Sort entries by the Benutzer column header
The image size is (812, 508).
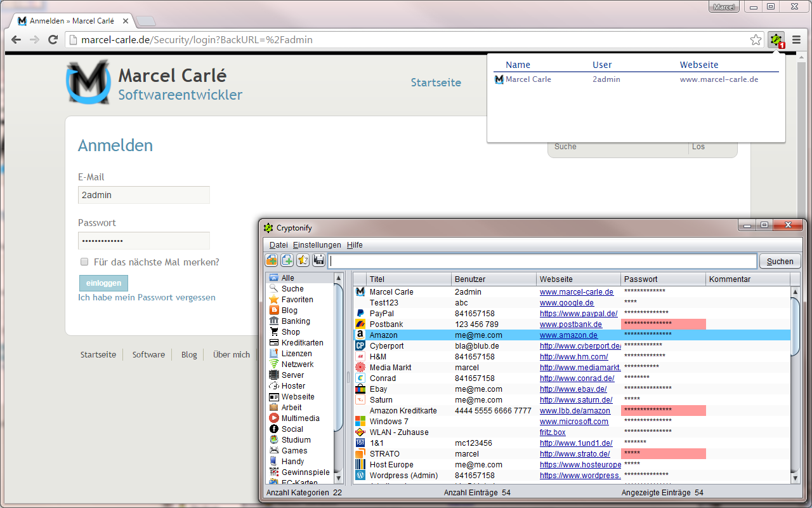[x=494, y=279]
